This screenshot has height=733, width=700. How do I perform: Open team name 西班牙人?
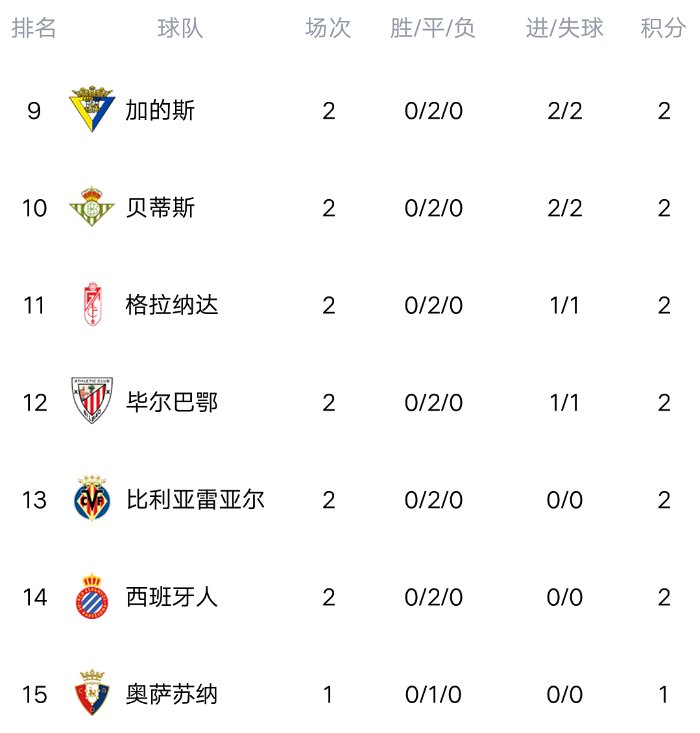click(172, 597)
